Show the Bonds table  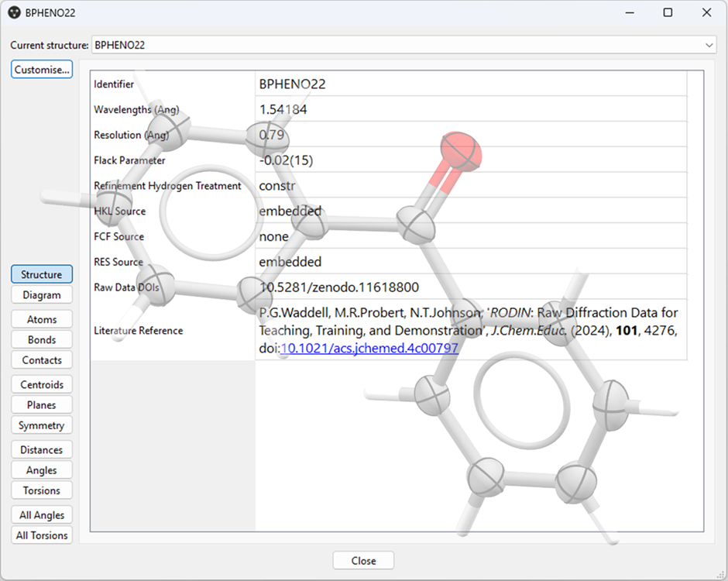click(x=42, y=339)
